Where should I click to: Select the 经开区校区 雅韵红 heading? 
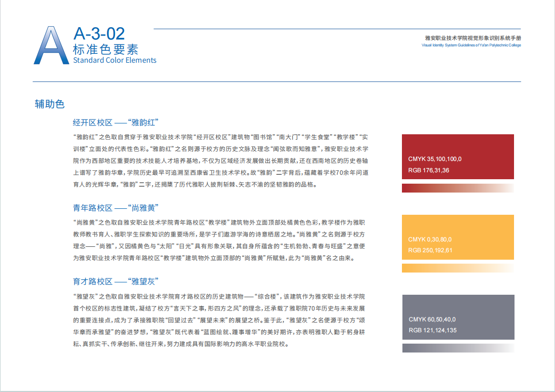tap(116, 122)
